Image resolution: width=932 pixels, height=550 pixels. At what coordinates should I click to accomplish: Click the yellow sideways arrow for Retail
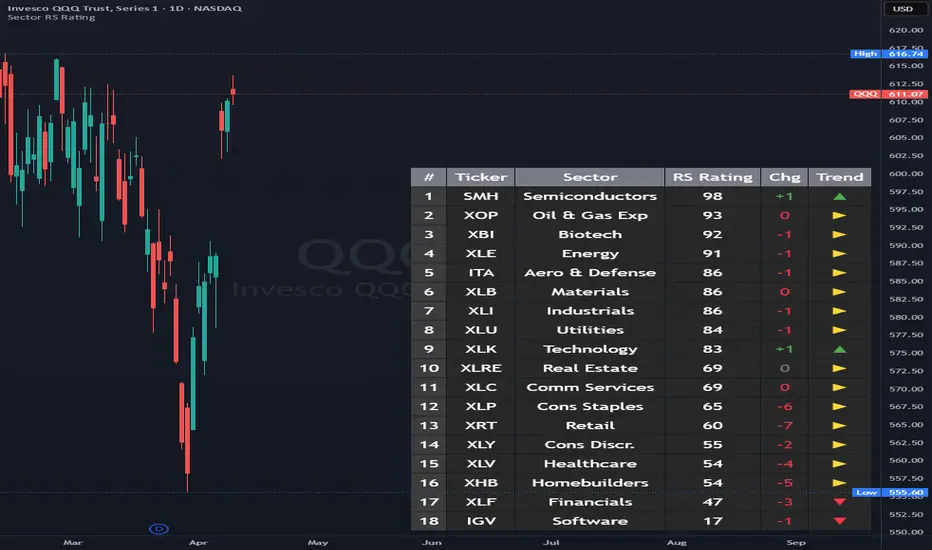coord(839,426)
